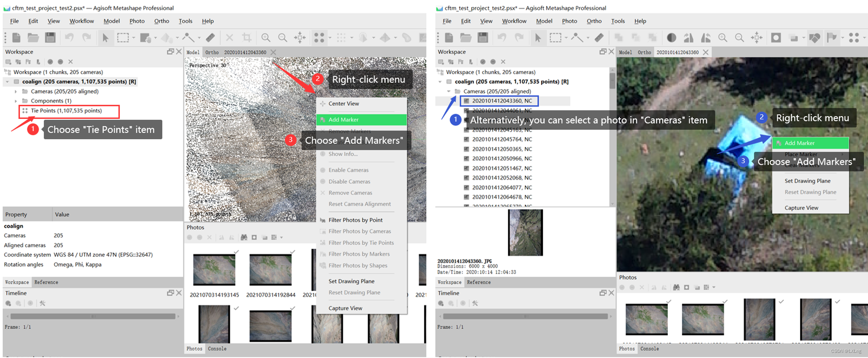Select Tie Points item in left window tree

66,111
